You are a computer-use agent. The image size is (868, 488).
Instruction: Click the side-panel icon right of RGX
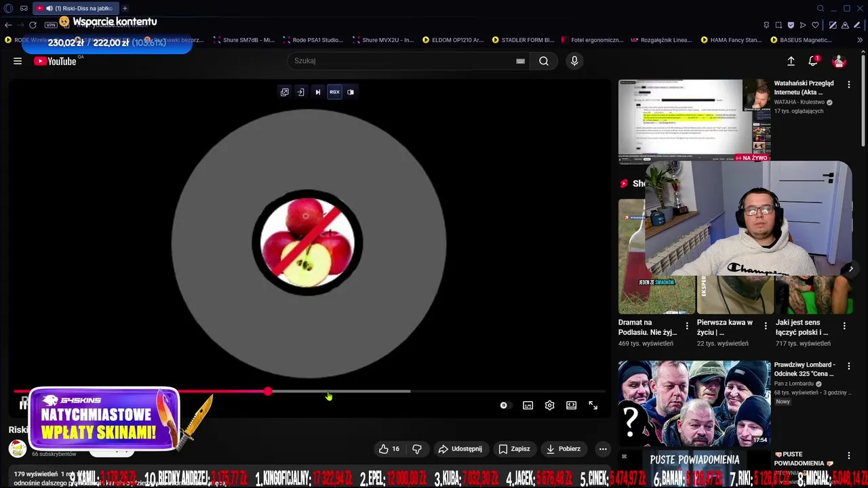click(351, 92)
